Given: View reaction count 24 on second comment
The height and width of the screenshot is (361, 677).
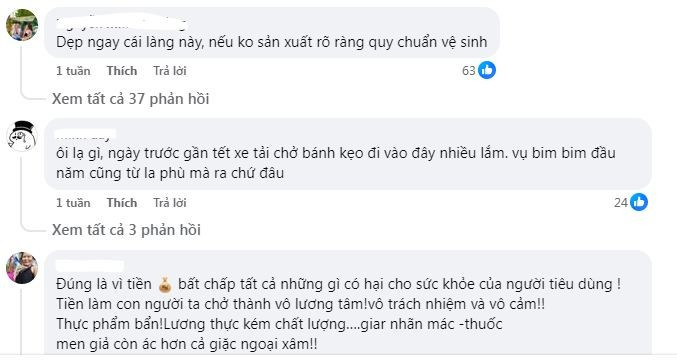Looking at the screenshot, I should (x=621, y=203).
